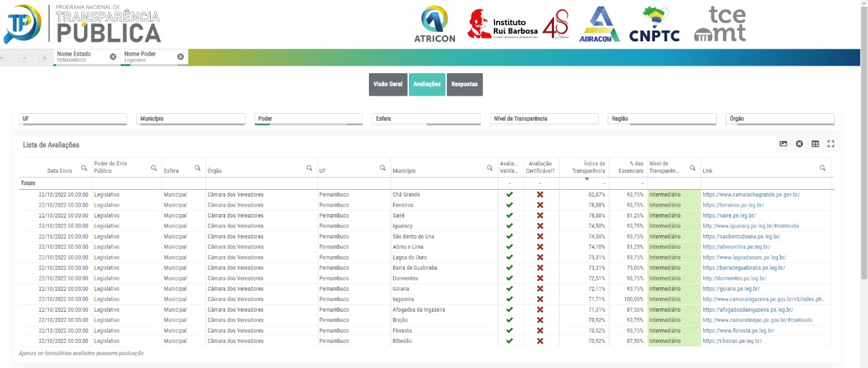Click the clear all selections icon
The height and width of the screenshot is (368, 868).
pos(43,58)
